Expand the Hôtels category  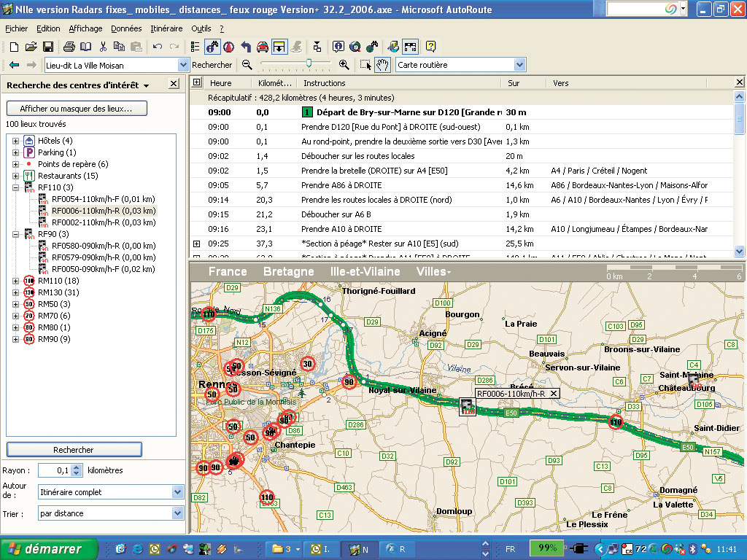point(16,141)
